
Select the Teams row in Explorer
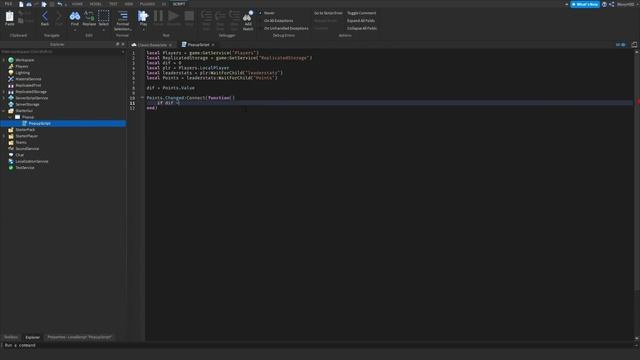pyautogui.click(x=63, y=142)
